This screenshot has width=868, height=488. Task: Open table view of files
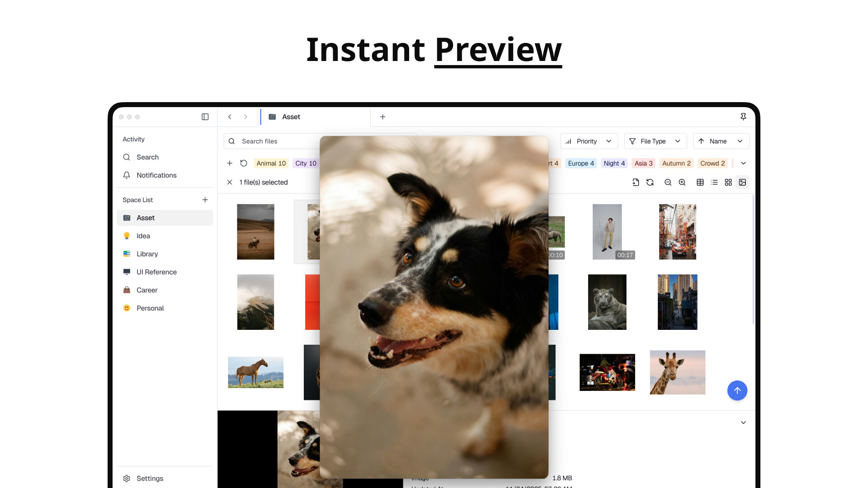pos(700,182)
